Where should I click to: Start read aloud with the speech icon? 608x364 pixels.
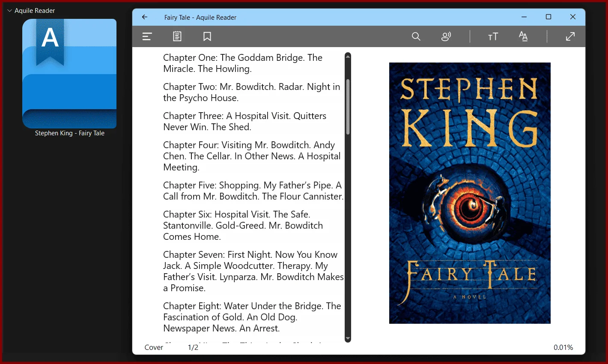[x=446, y=37]
